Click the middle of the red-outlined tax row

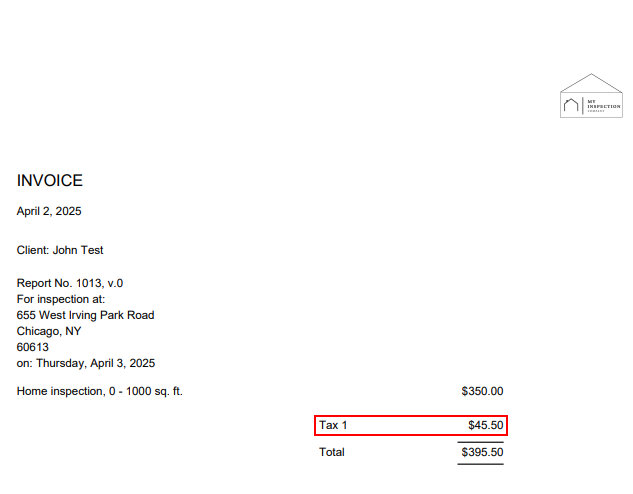411,425
